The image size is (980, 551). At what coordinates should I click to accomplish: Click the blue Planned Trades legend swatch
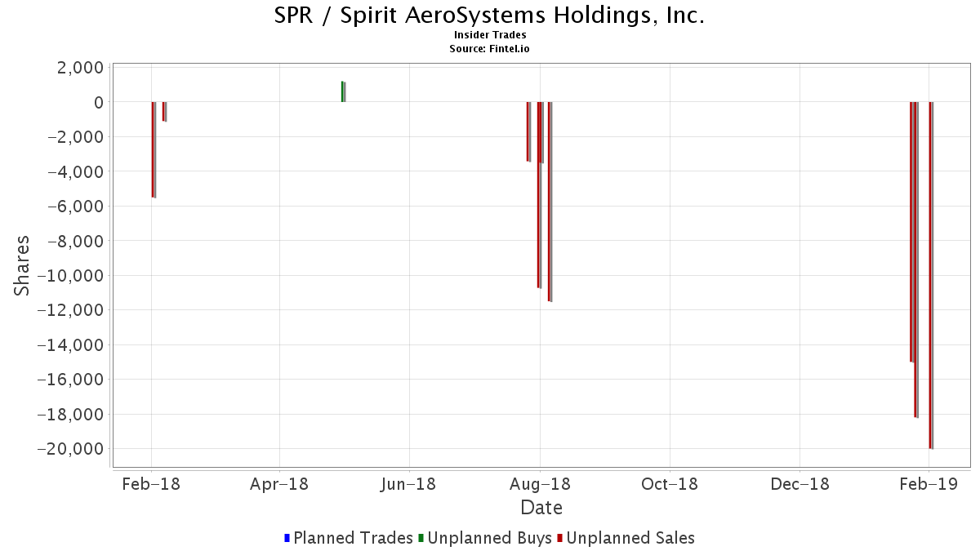287,538
